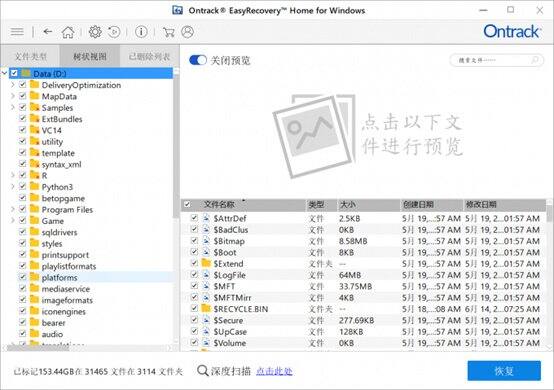The height and width of the screenshot is (390, 554).
Task: Click the blue 恢复 recover button
Action: point(504,371)
